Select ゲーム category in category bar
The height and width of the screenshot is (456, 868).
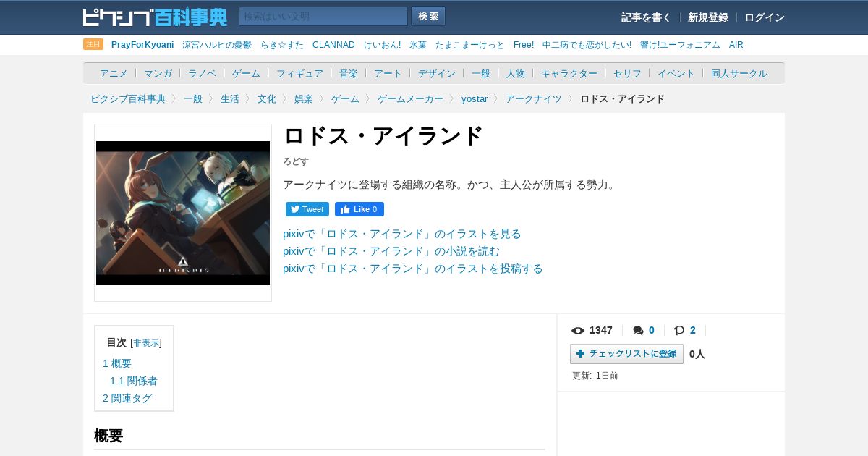point(246,73)
